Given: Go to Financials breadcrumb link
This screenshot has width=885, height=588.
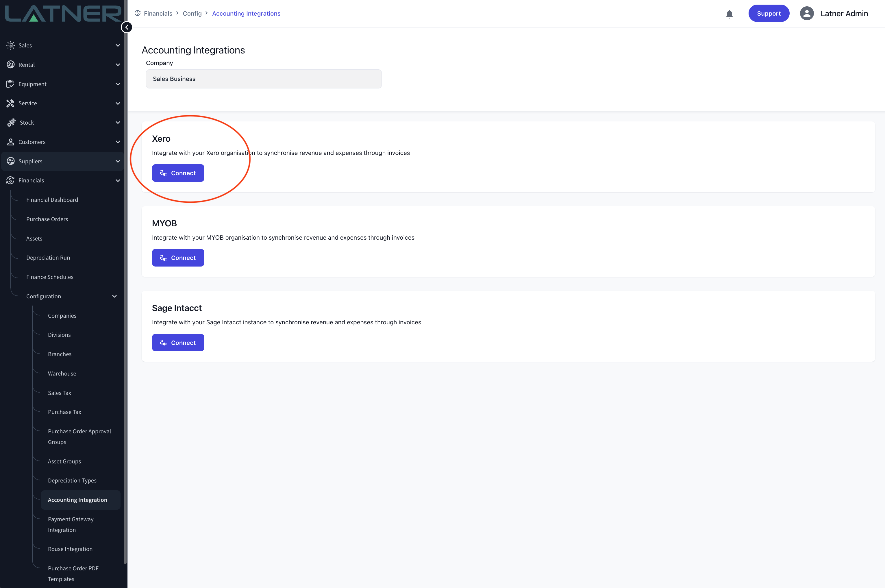Looking at the screenshot, I should pos(158,14).
